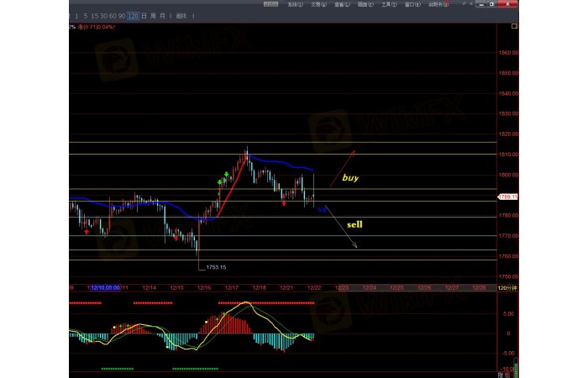The width and height of the screenshot is (588, 378).
Task: Toggle the highlighted 120-minute timeframe
Action: point(133,16)
